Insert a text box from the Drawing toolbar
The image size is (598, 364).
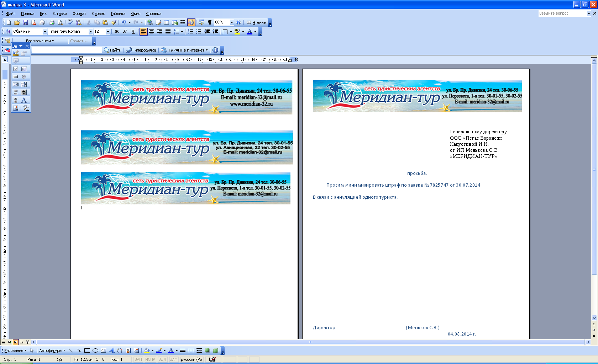point(103,350)
